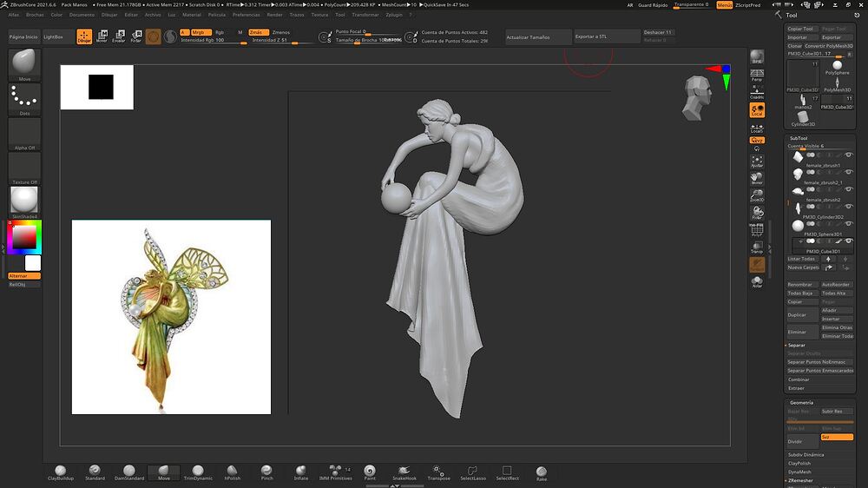Open the color picker square
868x488 pixels.
pos(24,237)
